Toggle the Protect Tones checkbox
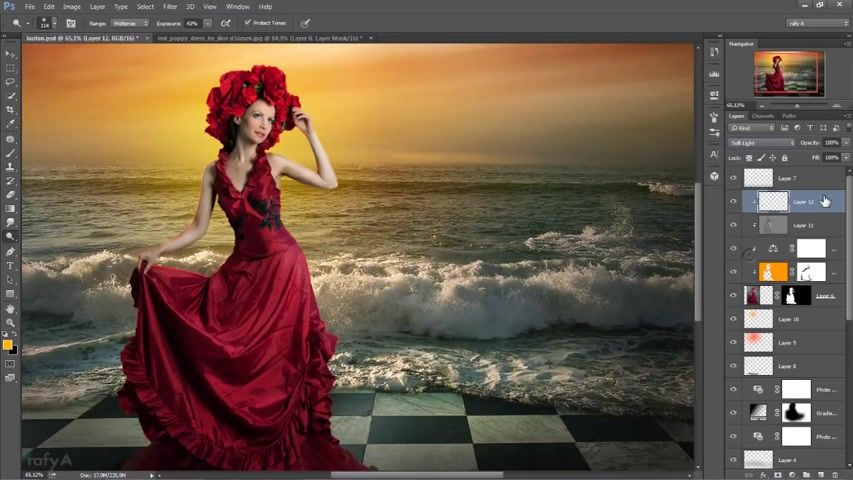This screenshot has width=853, height=480. pos(247,23)
